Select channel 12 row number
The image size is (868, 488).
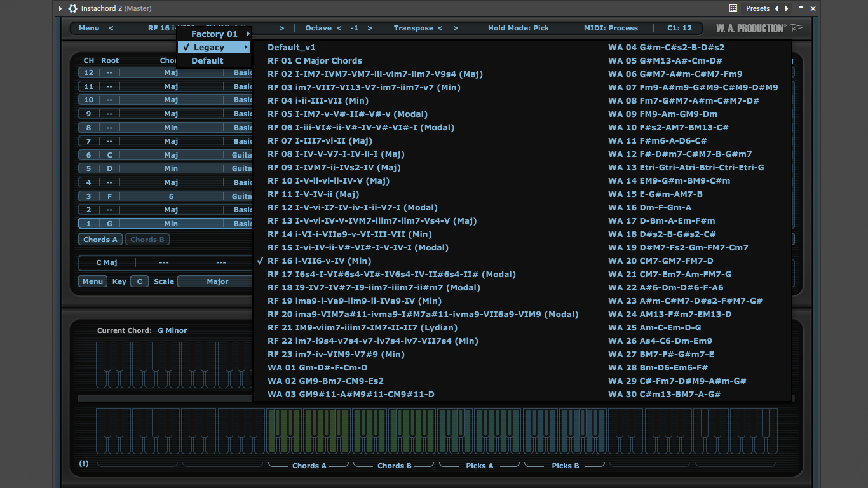coord(89,72)
